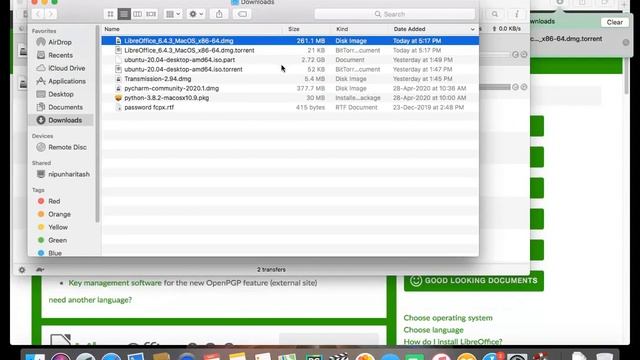Select python-3.8.2-macosx10.9.pkg file

[x=290, y=98]
